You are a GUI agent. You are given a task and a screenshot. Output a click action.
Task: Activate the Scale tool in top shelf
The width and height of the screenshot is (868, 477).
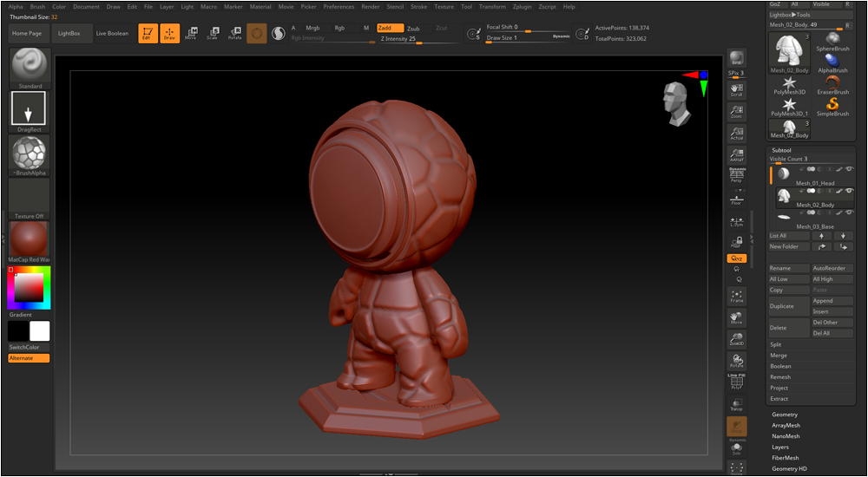pyautogui.click(x=212, y=33)
